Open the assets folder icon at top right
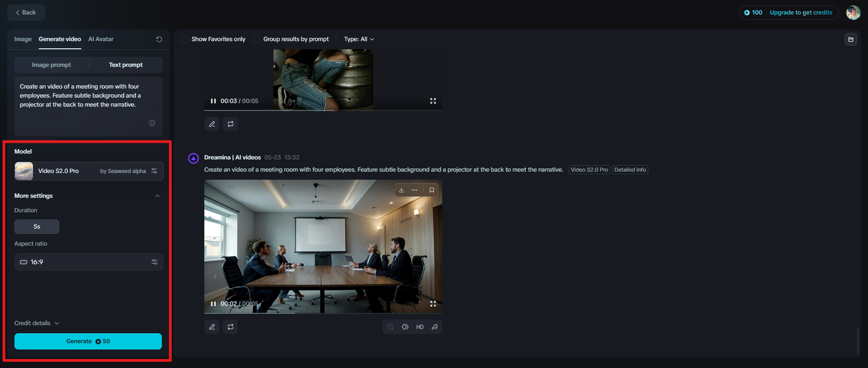This screenshot has height=368, width=868. point(850,39)
